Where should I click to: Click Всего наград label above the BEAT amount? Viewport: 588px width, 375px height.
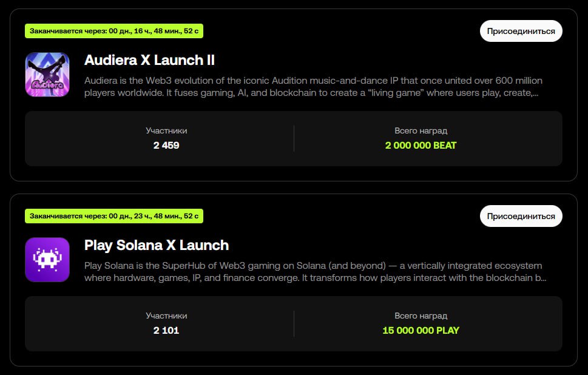(x=421, y=130)
